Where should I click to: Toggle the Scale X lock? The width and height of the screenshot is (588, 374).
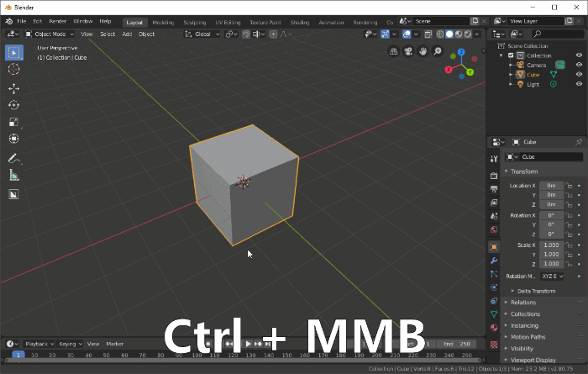[570, 245]
